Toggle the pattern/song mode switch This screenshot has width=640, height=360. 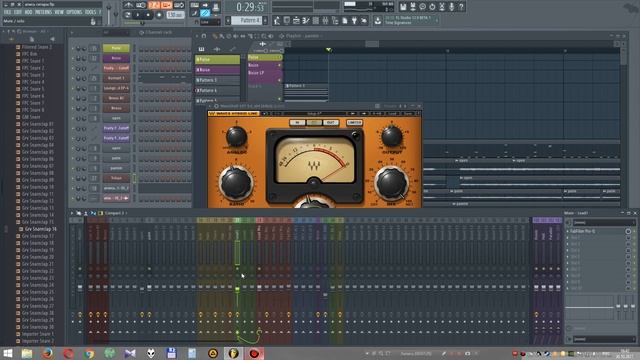click(128, 15)
